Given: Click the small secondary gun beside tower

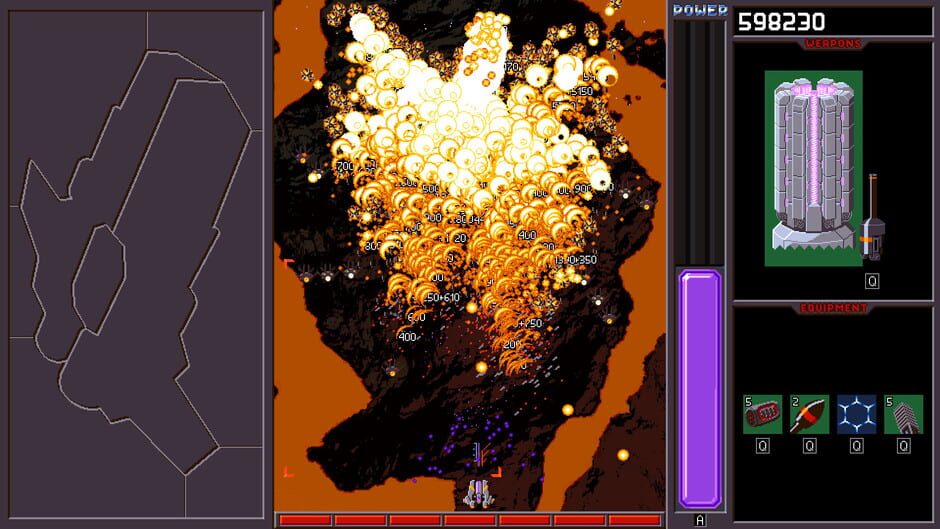Looking at the screenshot, I should coord(873,217).
